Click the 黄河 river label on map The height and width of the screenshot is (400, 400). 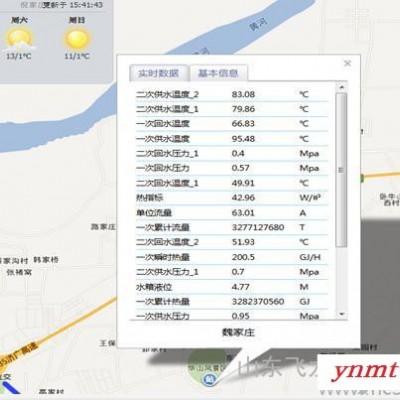coord(259,24)
